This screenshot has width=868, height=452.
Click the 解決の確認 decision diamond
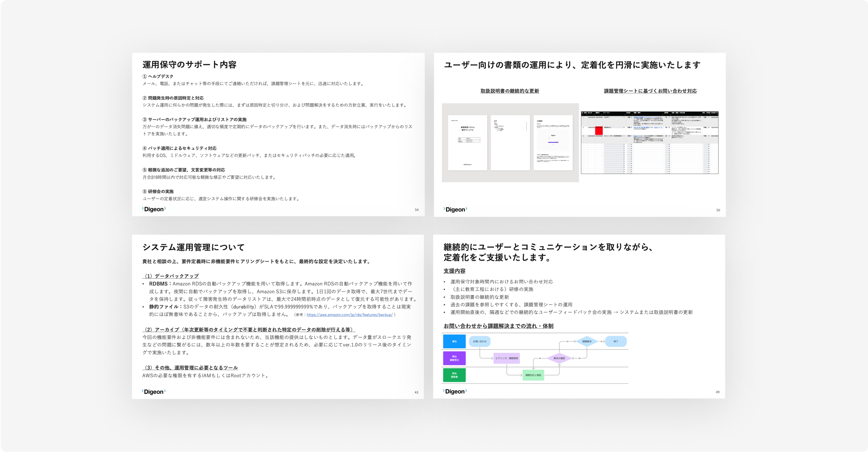coord(559,358)
